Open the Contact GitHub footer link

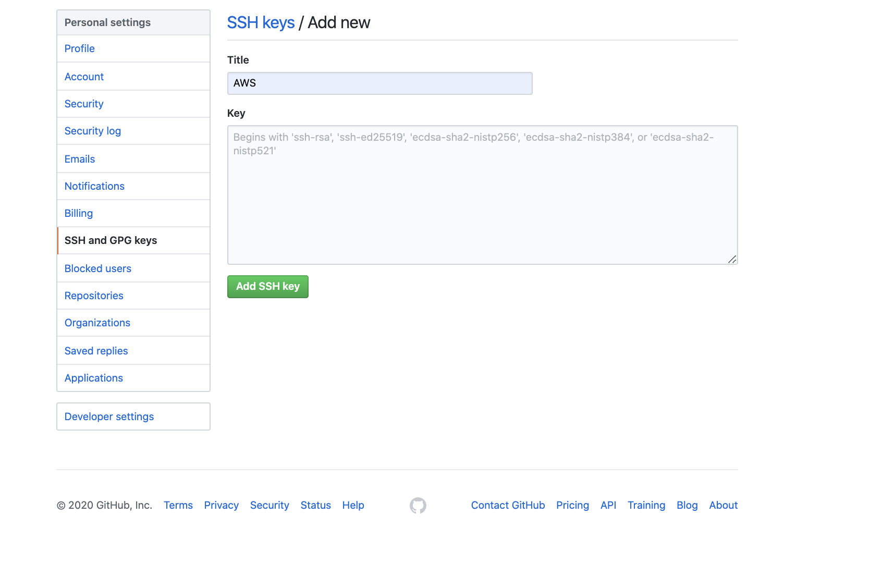508,505
